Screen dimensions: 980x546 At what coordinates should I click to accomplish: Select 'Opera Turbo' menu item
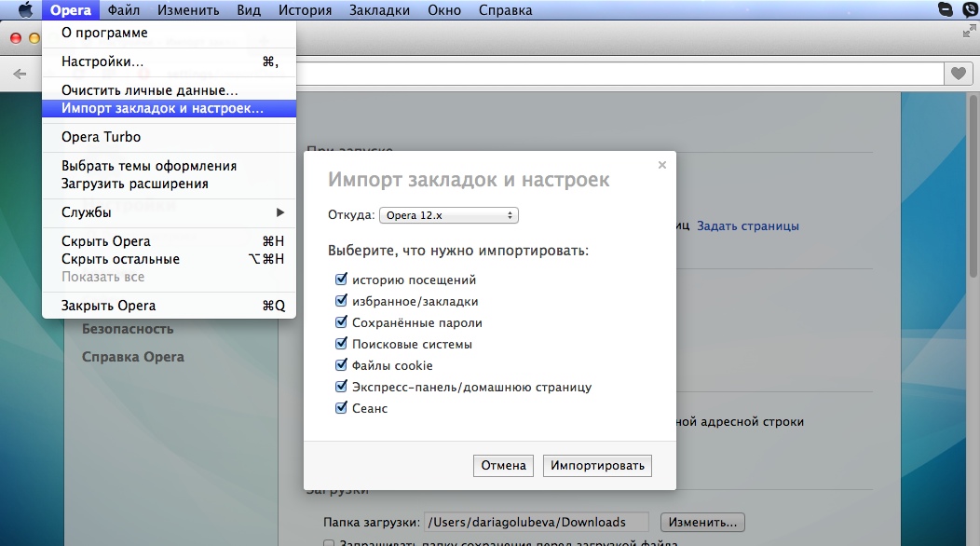169,137
